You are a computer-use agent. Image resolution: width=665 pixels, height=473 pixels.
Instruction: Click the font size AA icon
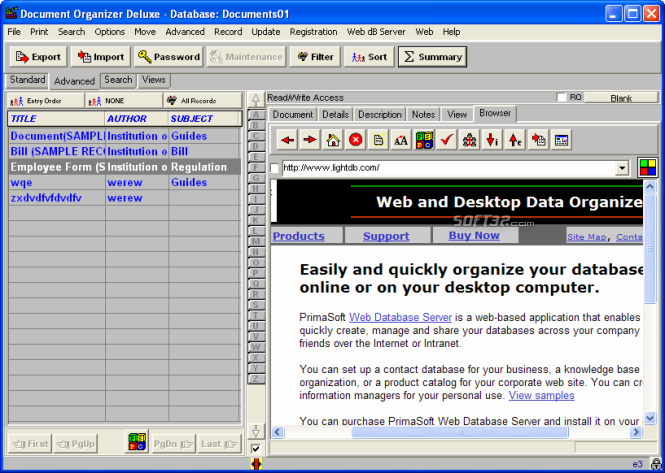point(401,140)
